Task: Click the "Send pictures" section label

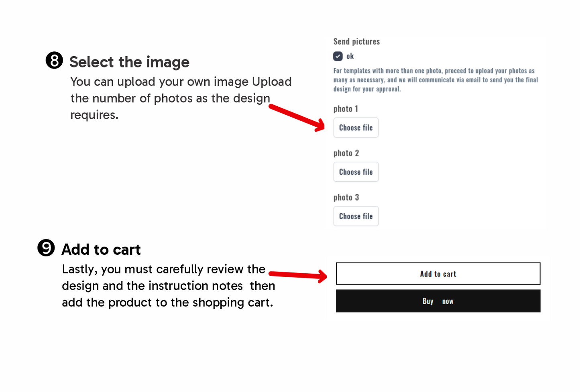Action: [x=356, y=41]
